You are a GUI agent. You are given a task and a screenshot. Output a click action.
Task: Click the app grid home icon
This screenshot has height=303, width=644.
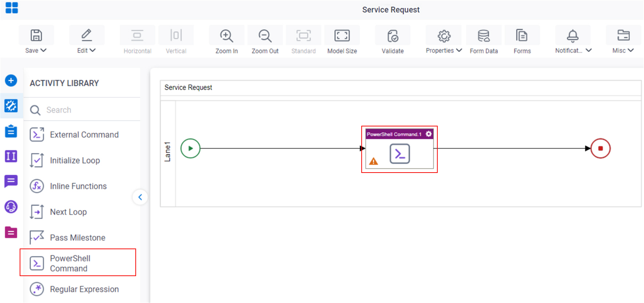[x=12, y=8]
